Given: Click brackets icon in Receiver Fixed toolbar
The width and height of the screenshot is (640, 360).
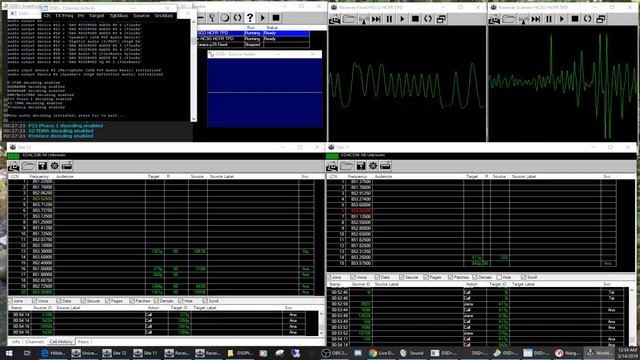Looking at the screenshot, I should [x=428, y=19].
